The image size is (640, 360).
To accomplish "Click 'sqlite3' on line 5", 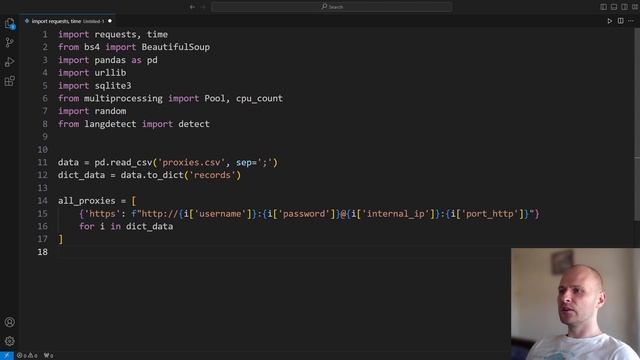I will [x=113, y=86].
